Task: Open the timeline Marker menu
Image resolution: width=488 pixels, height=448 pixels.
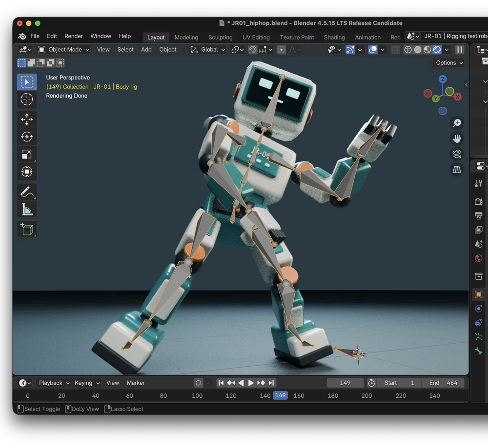Action: [x=135, y=383]
